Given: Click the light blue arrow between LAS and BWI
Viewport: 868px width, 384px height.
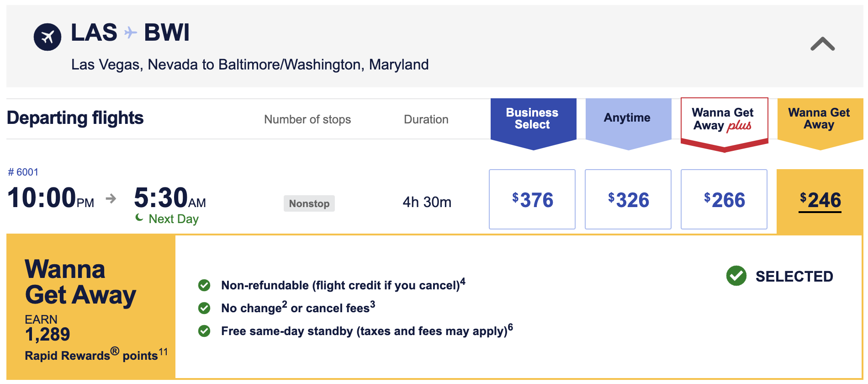Looking at the screenshot, I should click(x=131, y=32).
